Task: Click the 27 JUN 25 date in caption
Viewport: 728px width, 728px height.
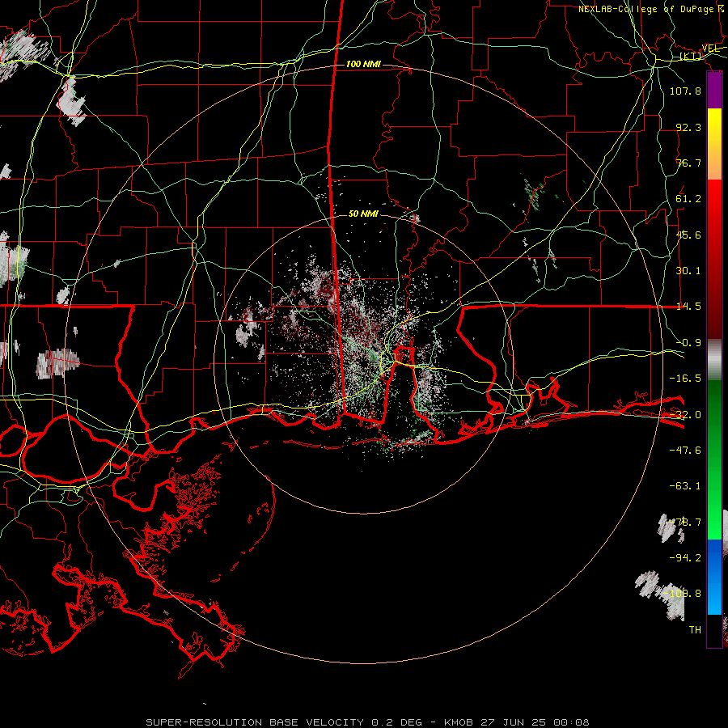Action: click(x=514, y=722)
